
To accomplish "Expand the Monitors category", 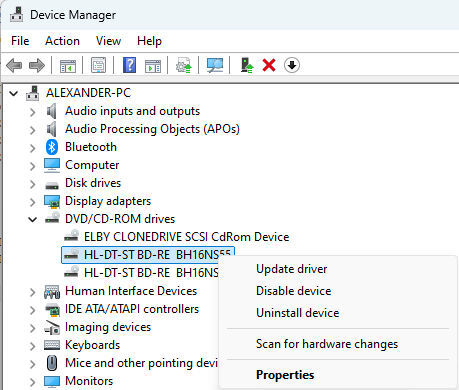I will pyautogui.click(x=32, y=382).
